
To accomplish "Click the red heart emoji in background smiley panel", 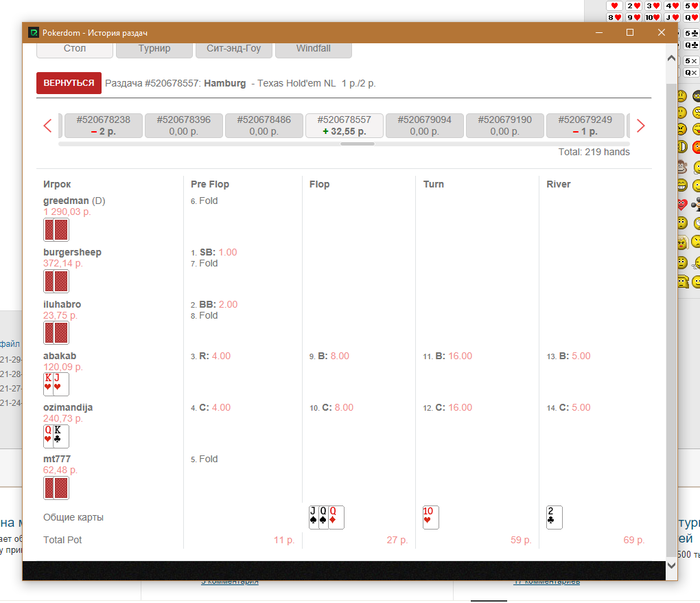I will [683, 205].
